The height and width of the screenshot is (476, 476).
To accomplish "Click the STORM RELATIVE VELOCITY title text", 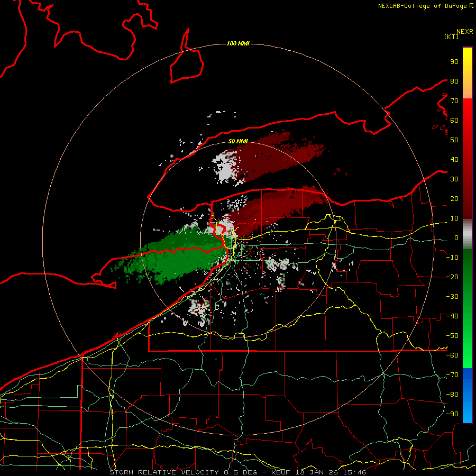I will (164, 472).
